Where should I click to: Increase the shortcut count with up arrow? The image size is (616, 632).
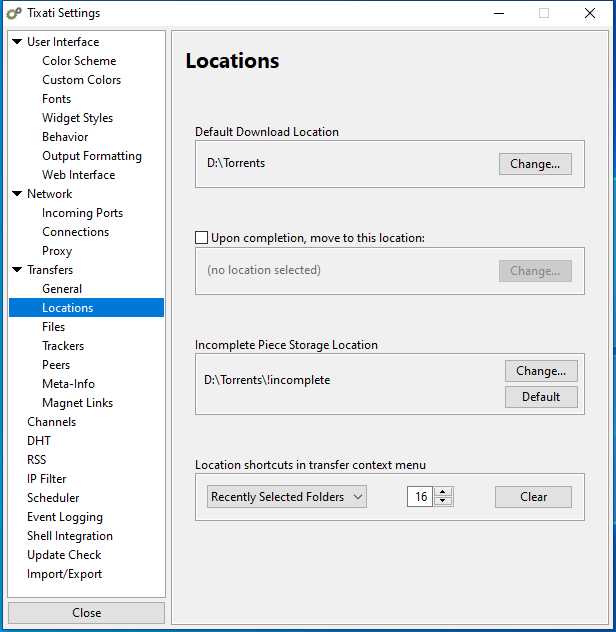[x=443, y=492]
